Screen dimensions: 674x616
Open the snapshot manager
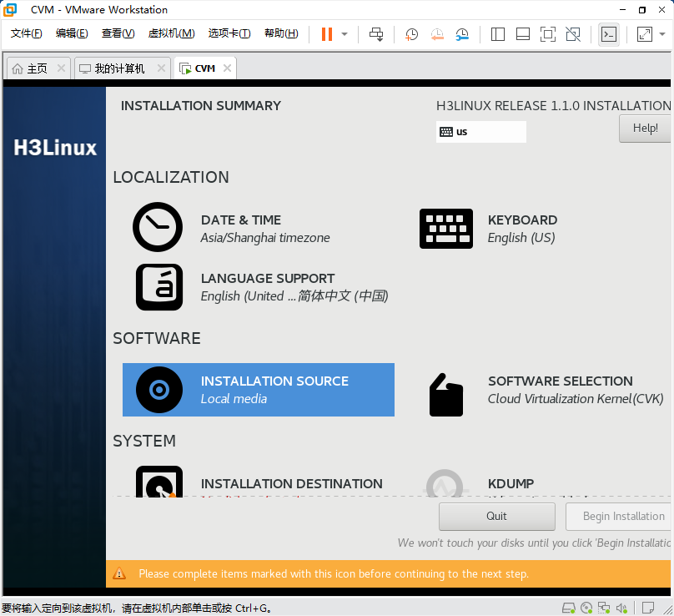pyautogui.click(x=460, y=34)
